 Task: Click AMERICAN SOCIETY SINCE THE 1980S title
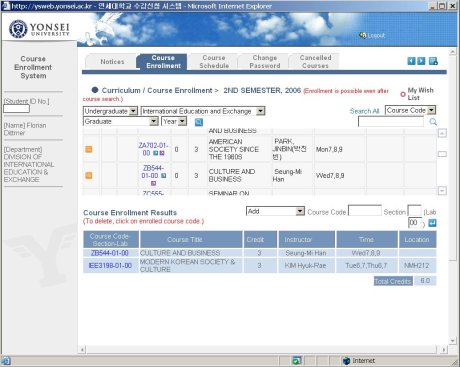(x=234, y=149)
